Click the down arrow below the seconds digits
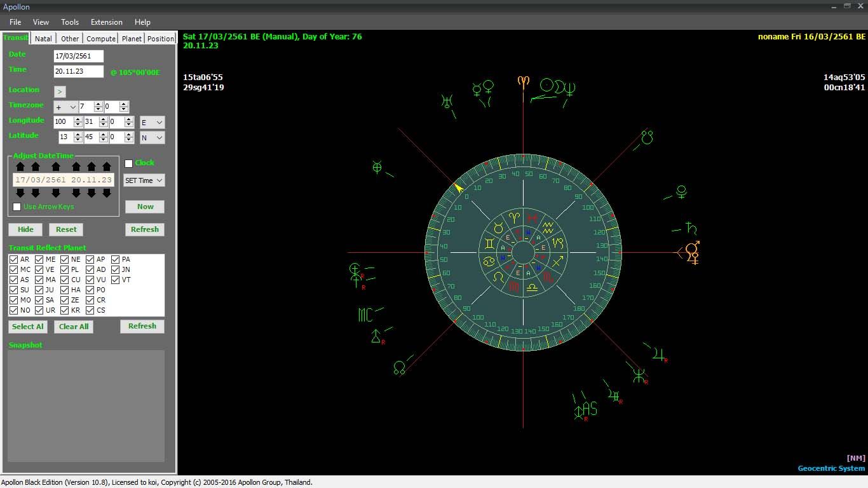This screenshot has height=488, width=868. [x=107, y=193]
